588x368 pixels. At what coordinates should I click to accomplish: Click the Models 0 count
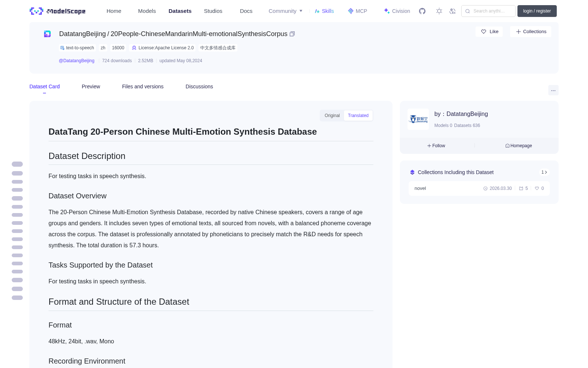[443, 125]
